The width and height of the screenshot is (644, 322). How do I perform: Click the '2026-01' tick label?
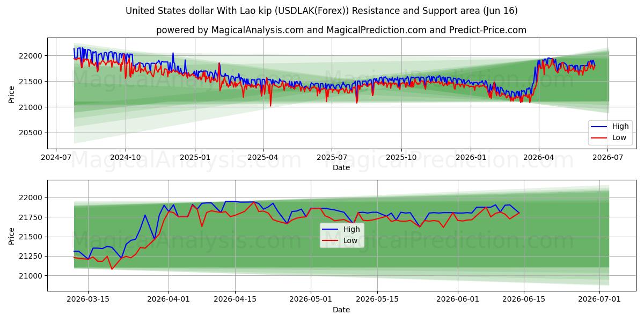[471, 158]
